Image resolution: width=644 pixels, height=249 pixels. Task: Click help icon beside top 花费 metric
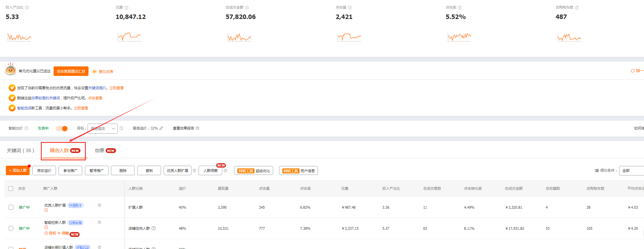126,8
